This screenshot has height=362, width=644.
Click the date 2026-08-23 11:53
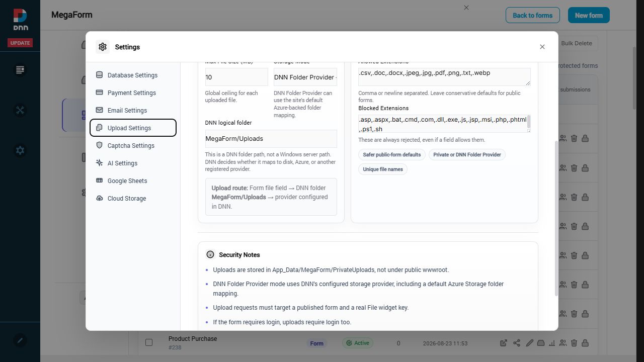click(445, 343)
